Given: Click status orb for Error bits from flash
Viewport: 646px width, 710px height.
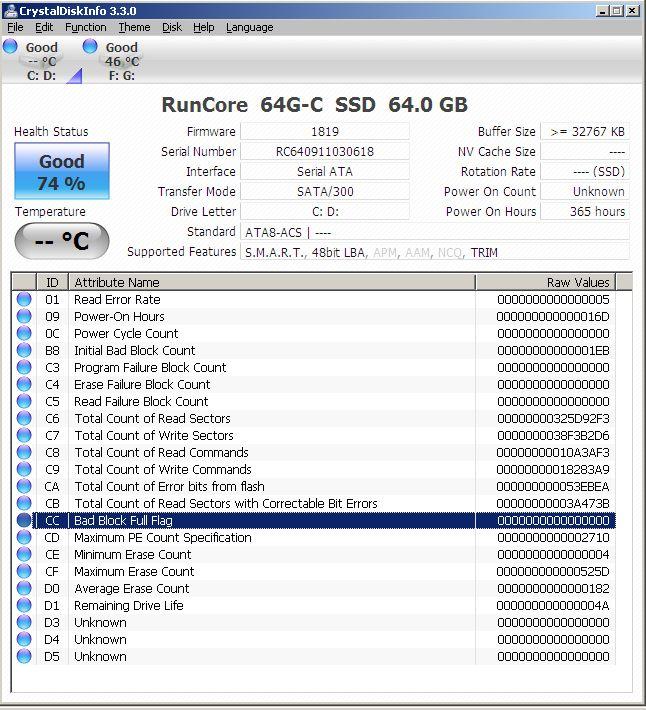Looking at the screenshot, I should (x=24, y=486).
